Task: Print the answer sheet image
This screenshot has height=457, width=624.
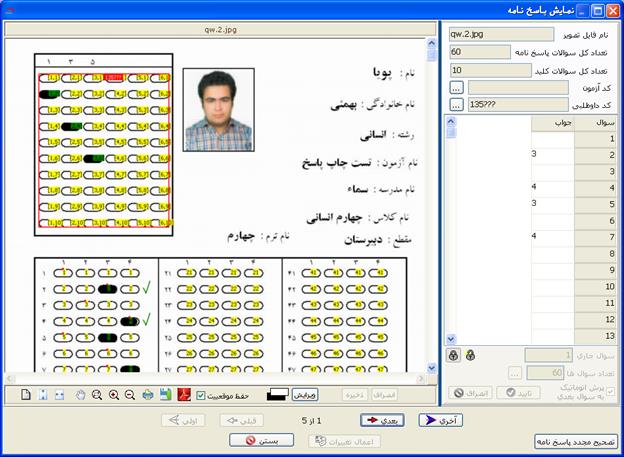Action: click(x=148, y=395)
